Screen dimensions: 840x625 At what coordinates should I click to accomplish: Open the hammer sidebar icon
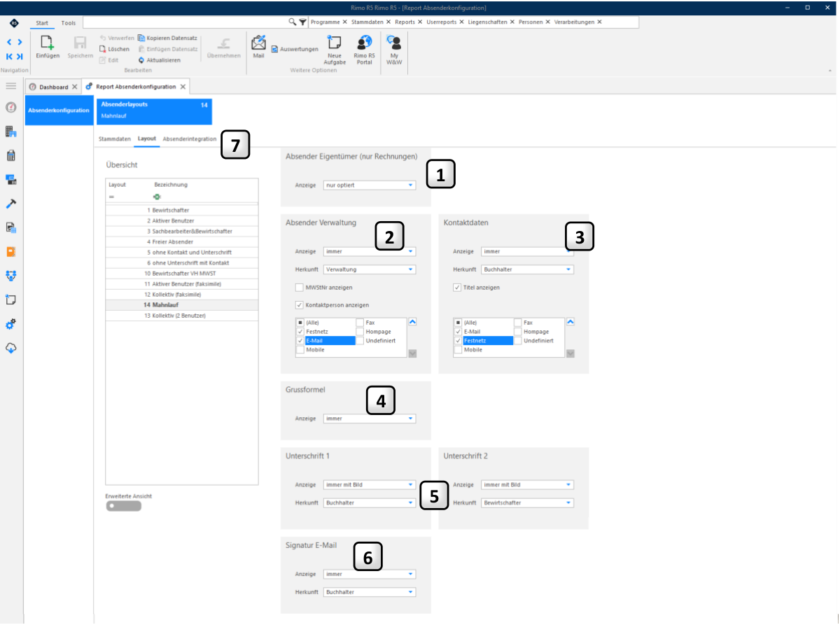tap(10, 204)
